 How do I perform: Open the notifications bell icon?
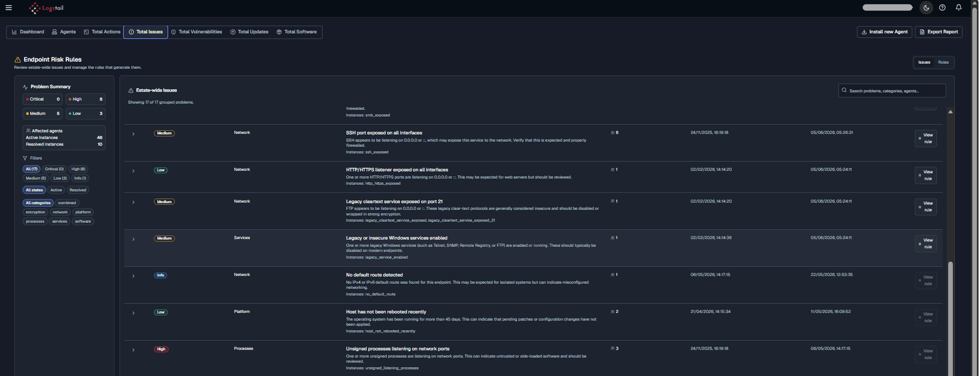pyautogui.click(x=958, y=8)
